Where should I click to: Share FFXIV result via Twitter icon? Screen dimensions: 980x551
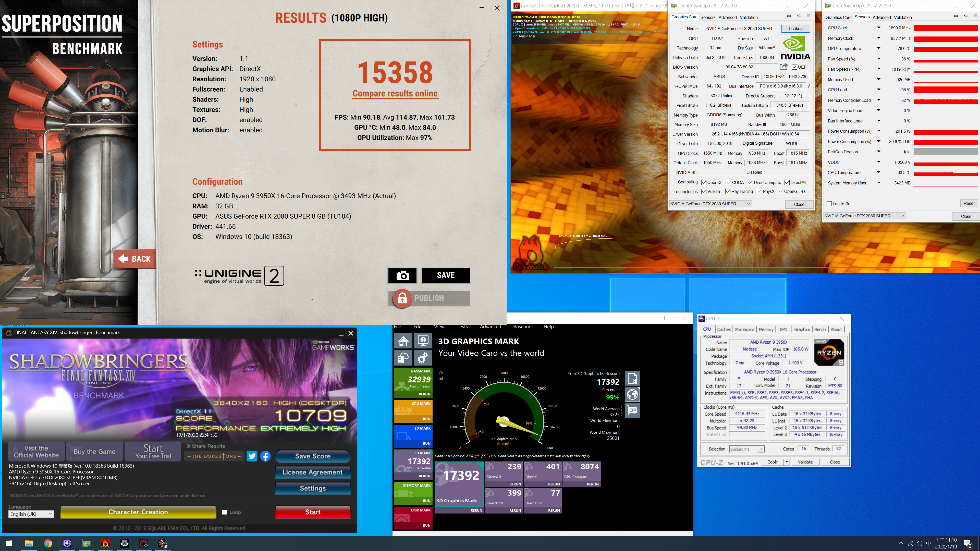tap(252, 456)
